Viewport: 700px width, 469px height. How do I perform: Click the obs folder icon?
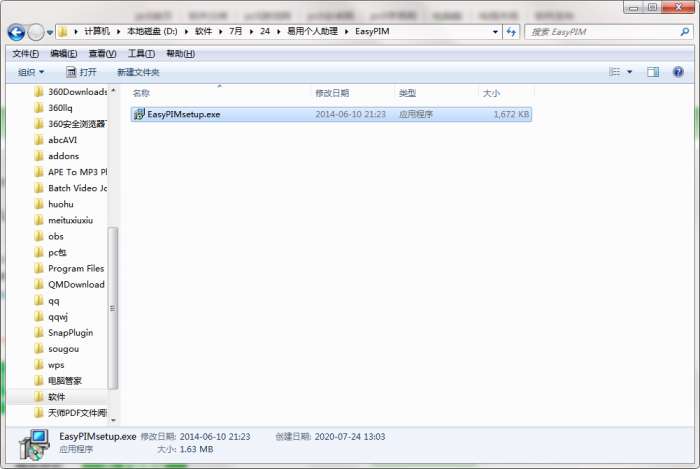coord(39,236)
